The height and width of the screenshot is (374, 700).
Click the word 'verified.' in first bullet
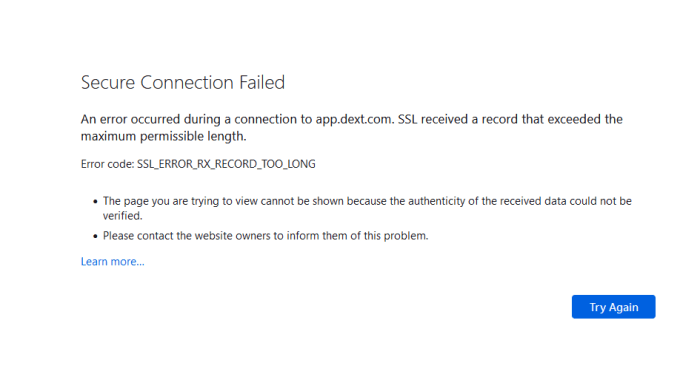pos(123,216)
